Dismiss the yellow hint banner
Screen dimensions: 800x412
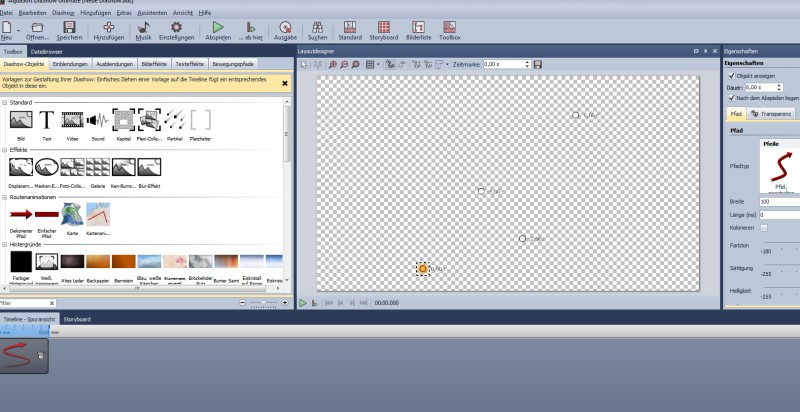(x=285, y=83)
